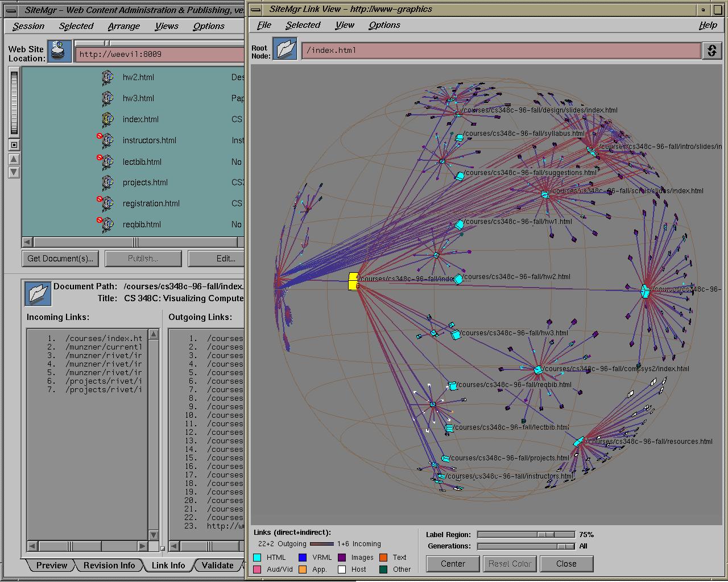This screenshot has width=728, height=582.
Task: Click the Web Site Location server icon
Action: pos(59,51)
